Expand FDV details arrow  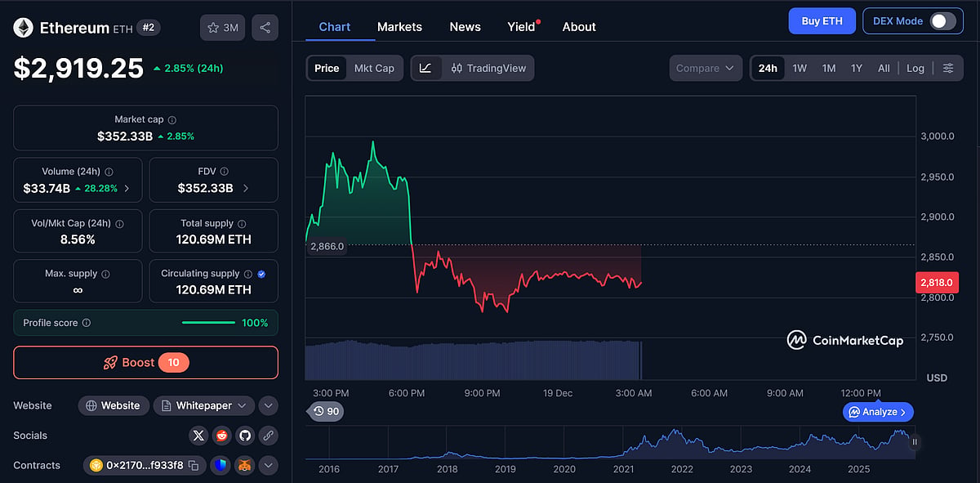point(246,188)
